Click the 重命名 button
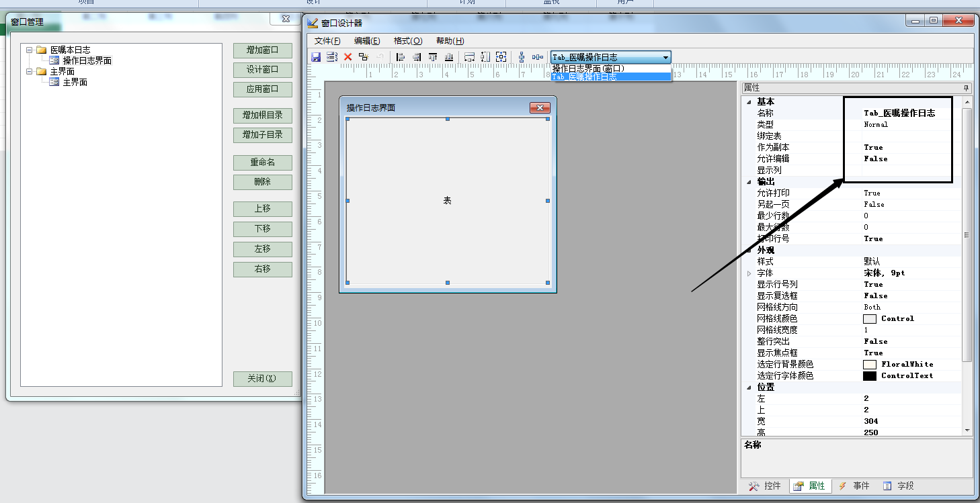This screenshot has height=503, width=980. (x=262, y=163)
